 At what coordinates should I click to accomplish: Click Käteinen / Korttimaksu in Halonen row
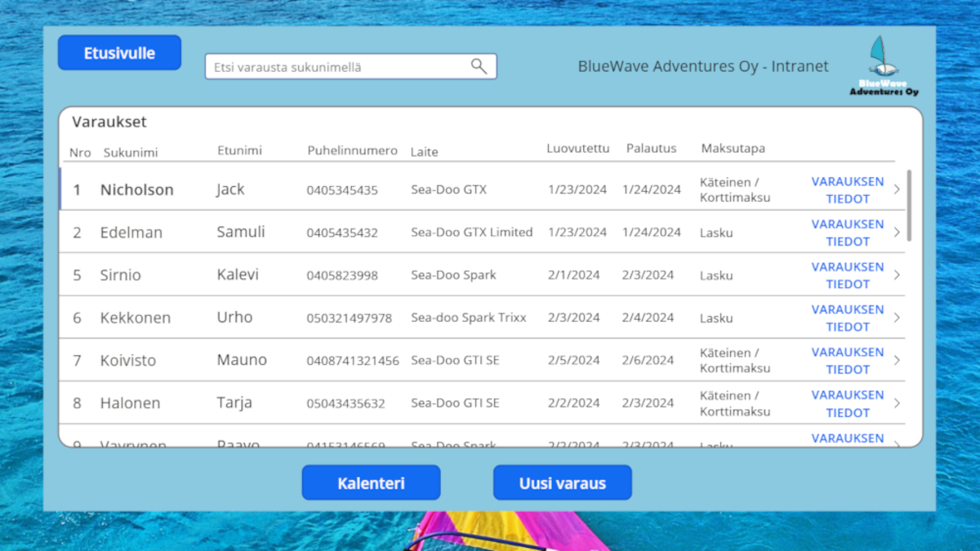tap(735, 403)
